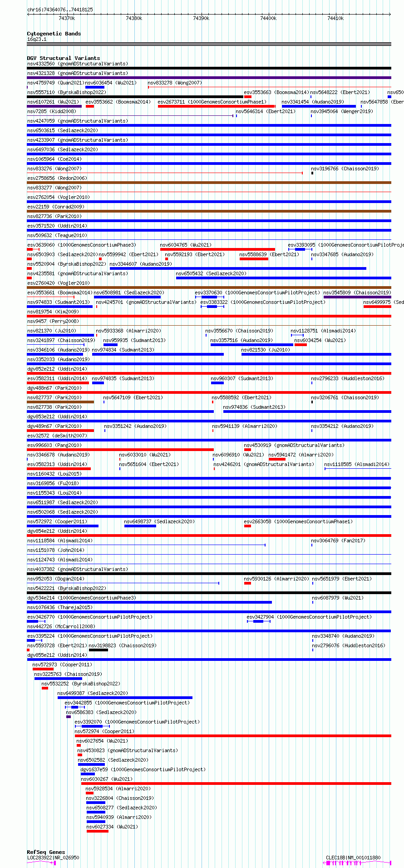404x868 pixels.
Task: Select the nsv4321328 gnomAD structural variant label
Action: tap(78, 73)
